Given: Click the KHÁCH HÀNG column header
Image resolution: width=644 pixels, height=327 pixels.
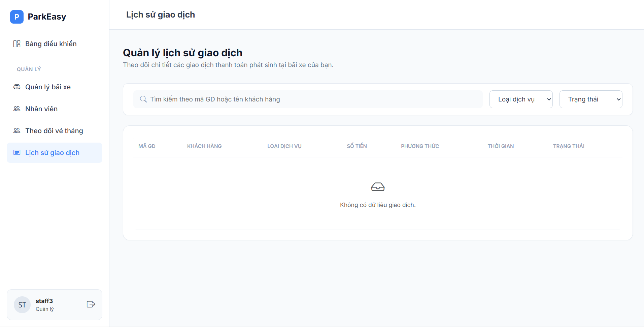Looking at the screenshot, I should pyautogui.click(x=204, y=146).
